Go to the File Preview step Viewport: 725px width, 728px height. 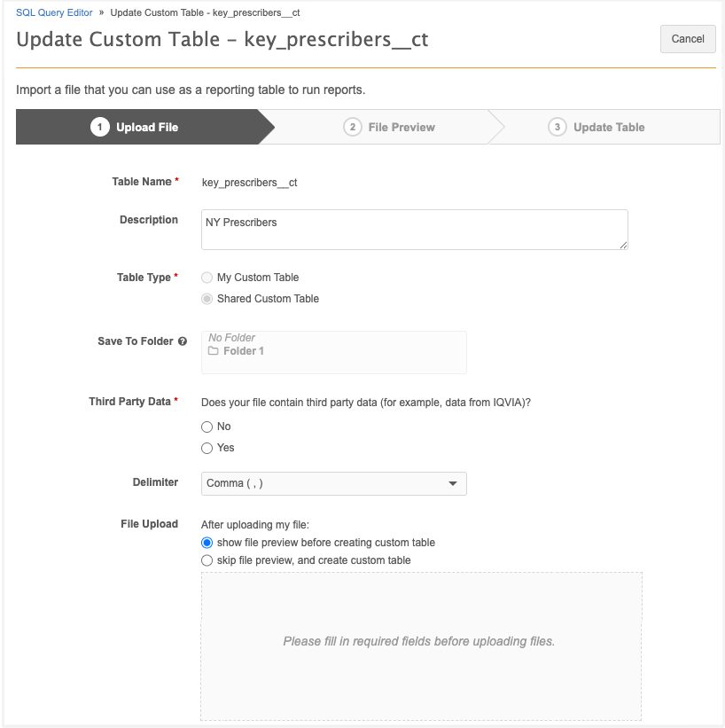(x=401, y=127)
